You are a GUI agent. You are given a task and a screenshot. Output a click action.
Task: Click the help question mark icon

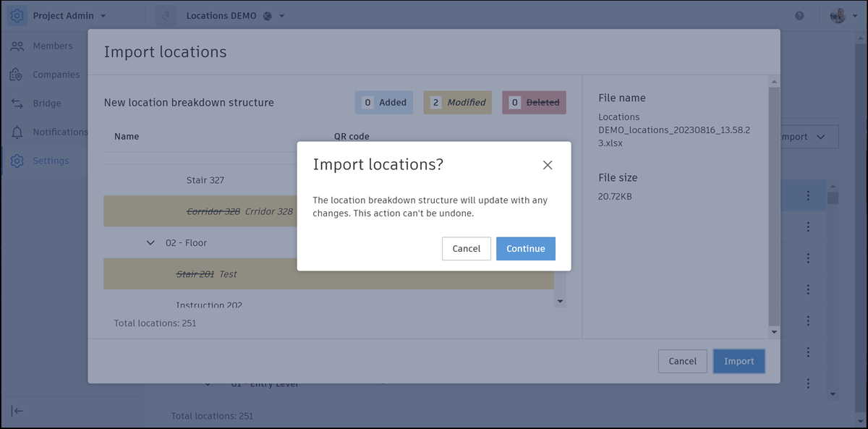(x=799, y=16)
